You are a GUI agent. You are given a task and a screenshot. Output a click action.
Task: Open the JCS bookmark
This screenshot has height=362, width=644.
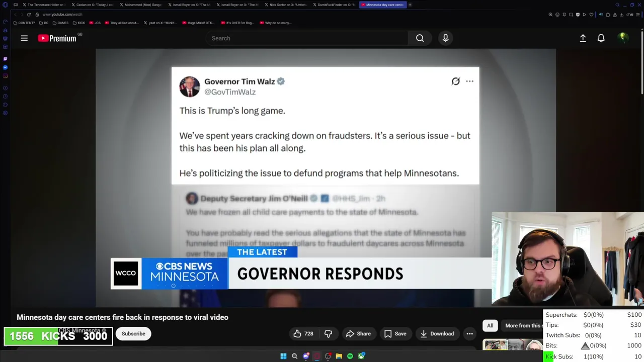[95, 23]
